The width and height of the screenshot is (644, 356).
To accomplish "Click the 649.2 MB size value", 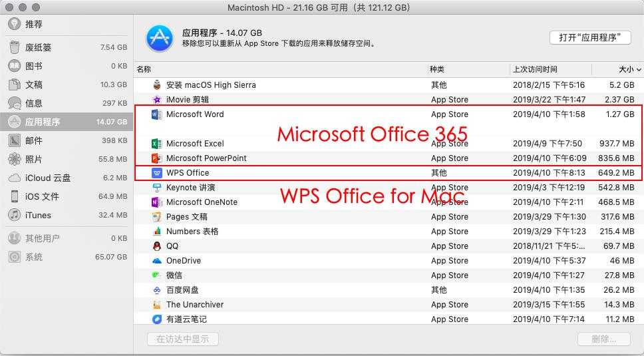I will pos(616,173).
